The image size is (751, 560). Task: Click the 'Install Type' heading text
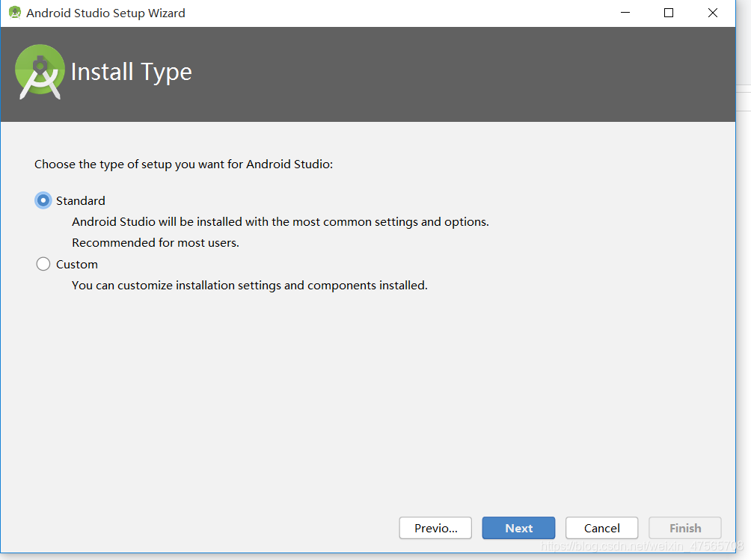tap(131, 73)
